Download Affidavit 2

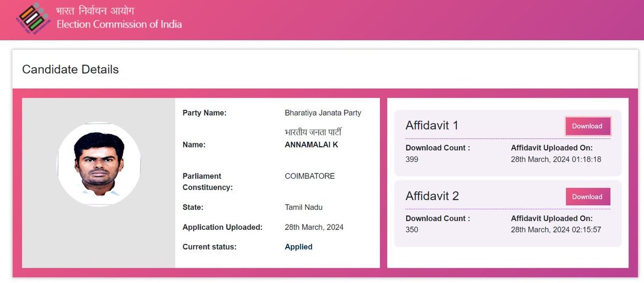click(x=587, y=197)
